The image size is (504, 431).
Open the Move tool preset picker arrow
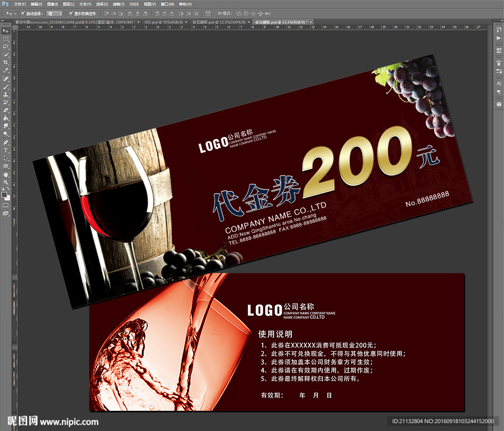coord(15,13)
